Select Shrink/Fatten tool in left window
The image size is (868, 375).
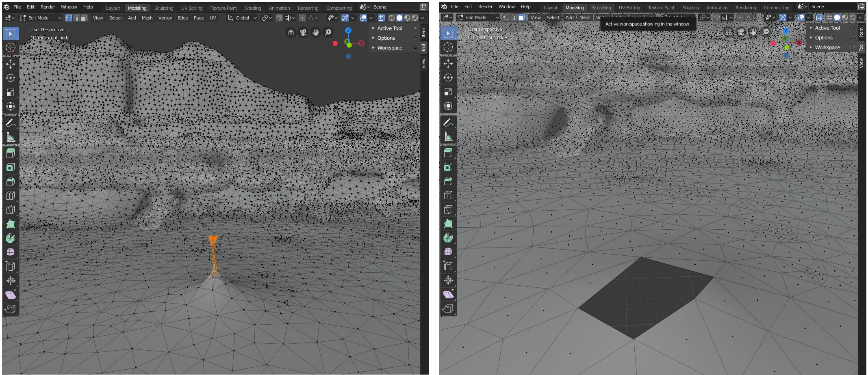point(11,280)
